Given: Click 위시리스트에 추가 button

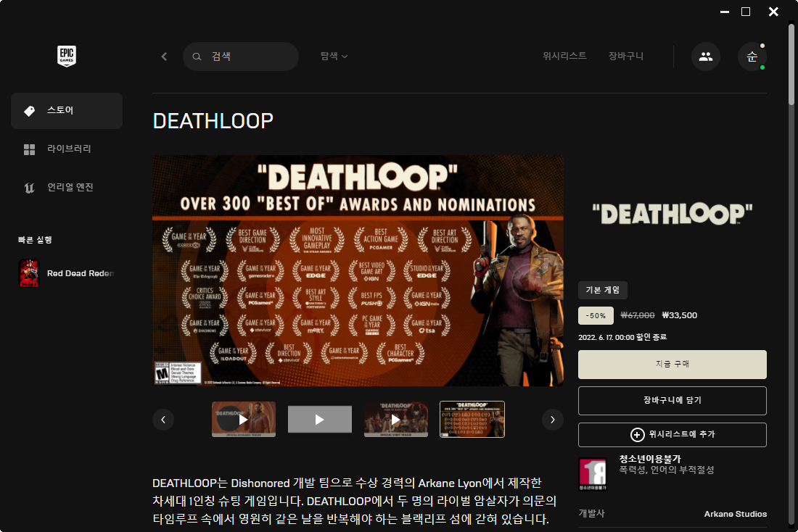Looking at the screenshot, I should click(672, 435).
